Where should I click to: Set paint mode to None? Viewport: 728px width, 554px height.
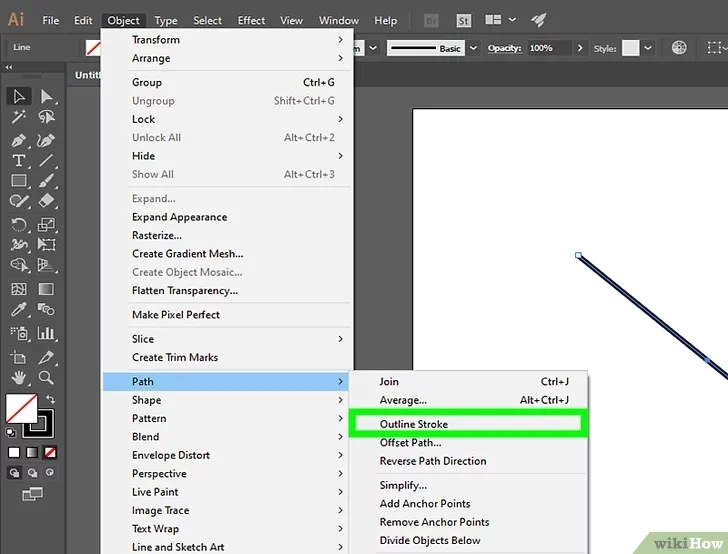[50, 453]
